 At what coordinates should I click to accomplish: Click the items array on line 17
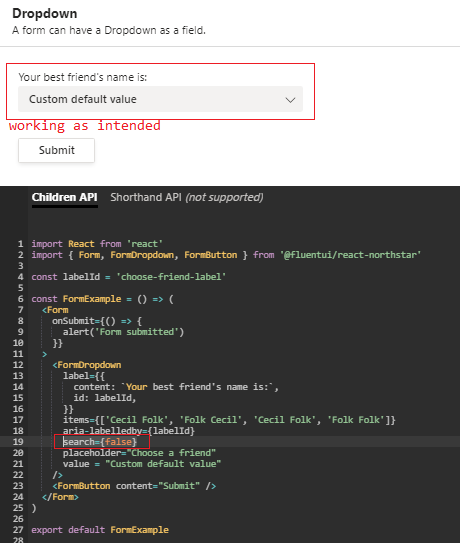pos(229,420)
